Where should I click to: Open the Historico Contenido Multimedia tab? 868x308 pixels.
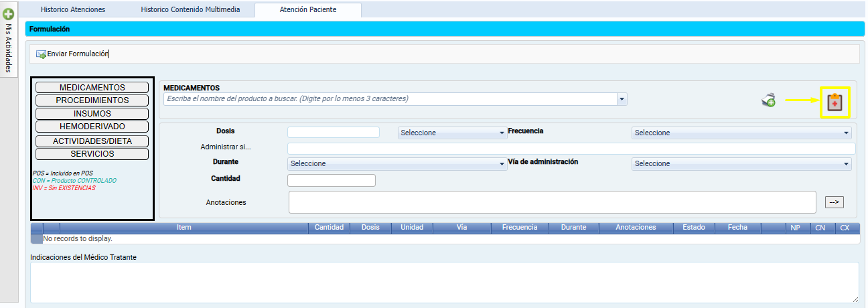pyautogui.click(x=190, y=9)
